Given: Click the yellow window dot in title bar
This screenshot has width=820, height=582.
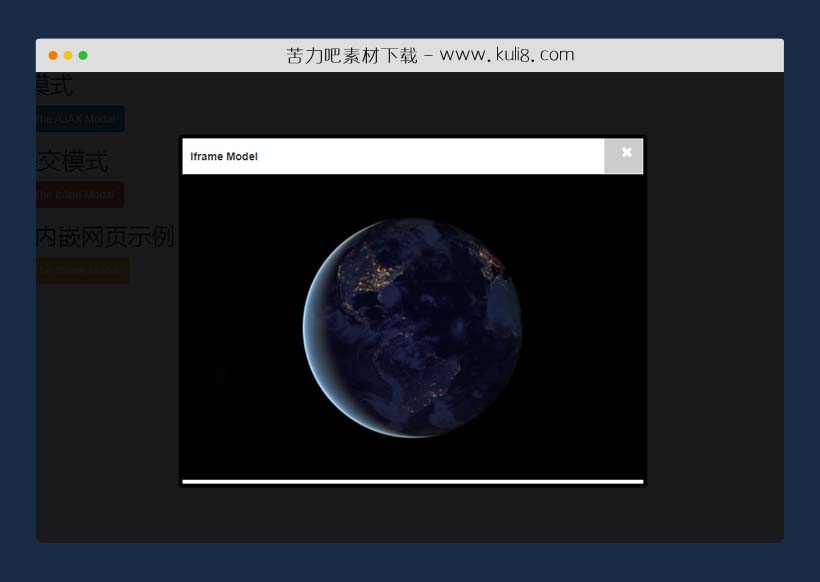Looking at the screenshot, I should 68,55.
